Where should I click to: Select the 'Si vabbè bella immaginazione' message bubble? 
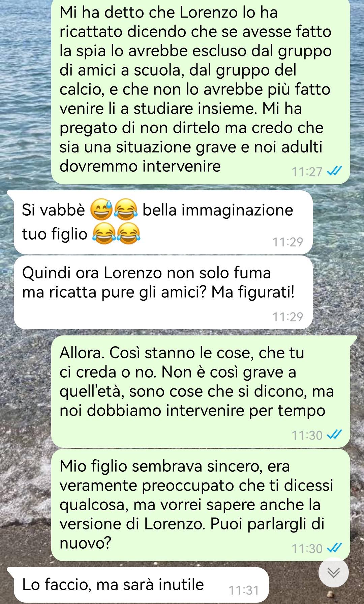(163, 222)
